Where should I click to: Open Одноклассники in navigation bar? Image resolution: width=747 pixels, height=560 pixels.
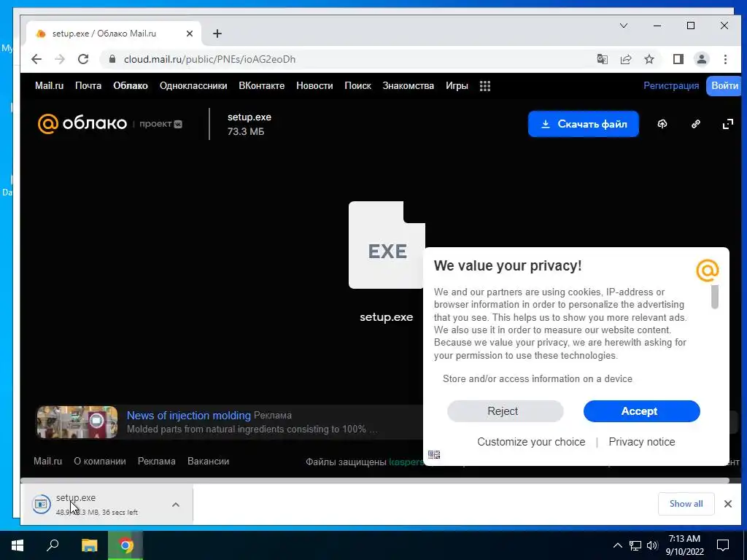(193, 86)
